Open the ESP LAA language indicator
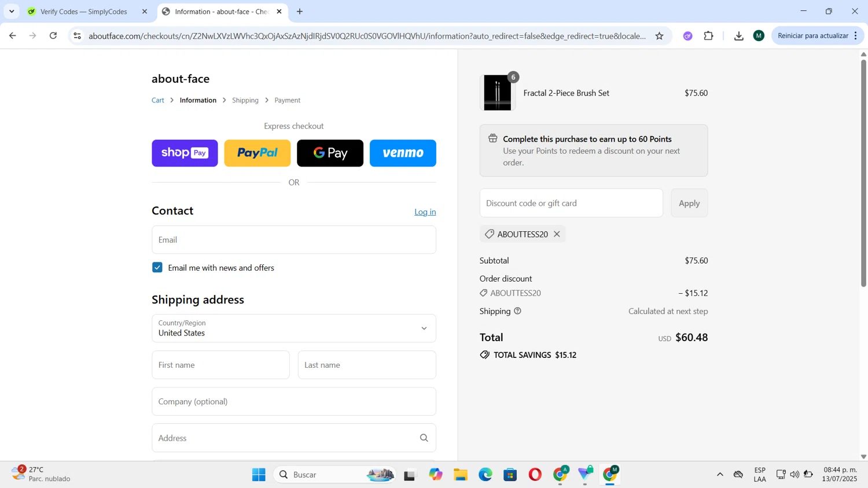Viewport: 868px width, 488px height. pyautogui.click(x=760, y=475)
